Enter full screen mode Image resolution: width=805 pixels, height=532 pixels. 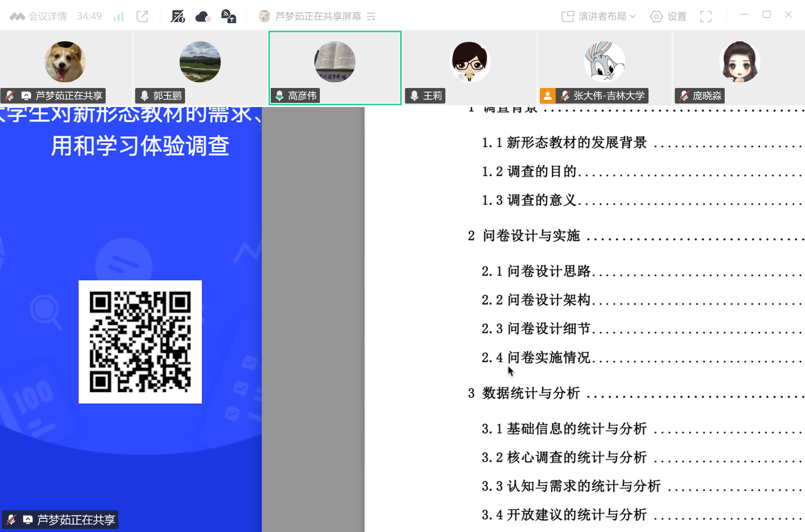[706, 17]
